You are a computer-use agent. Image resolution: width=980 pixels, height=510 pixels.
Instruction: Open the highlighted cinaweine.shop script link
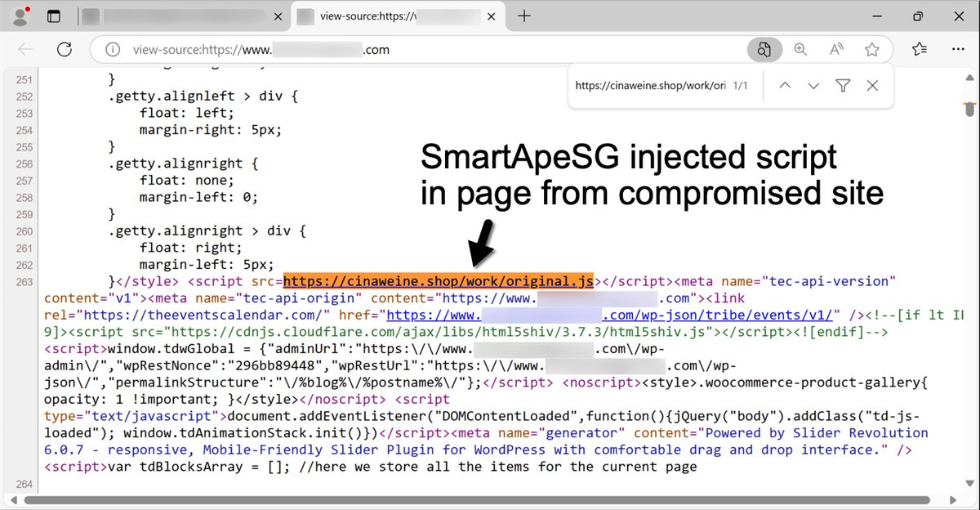[x=439, y=280]
